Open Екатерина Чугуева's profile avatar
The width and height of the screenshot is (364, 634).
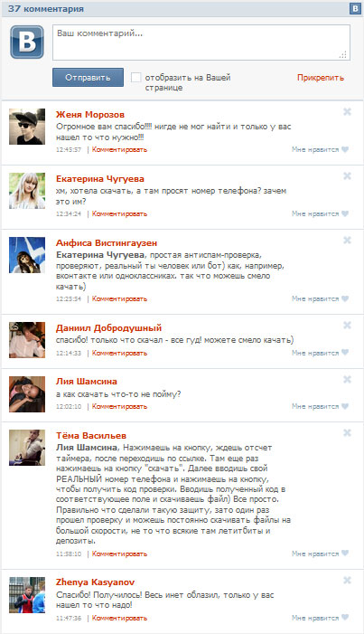pos(27,191)
